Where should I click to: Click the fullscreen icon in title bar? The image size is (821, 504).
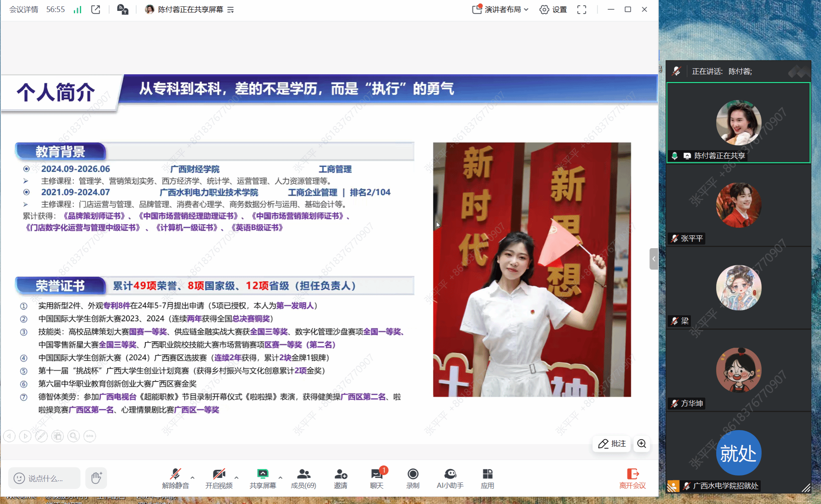click(x=581, y=10)
